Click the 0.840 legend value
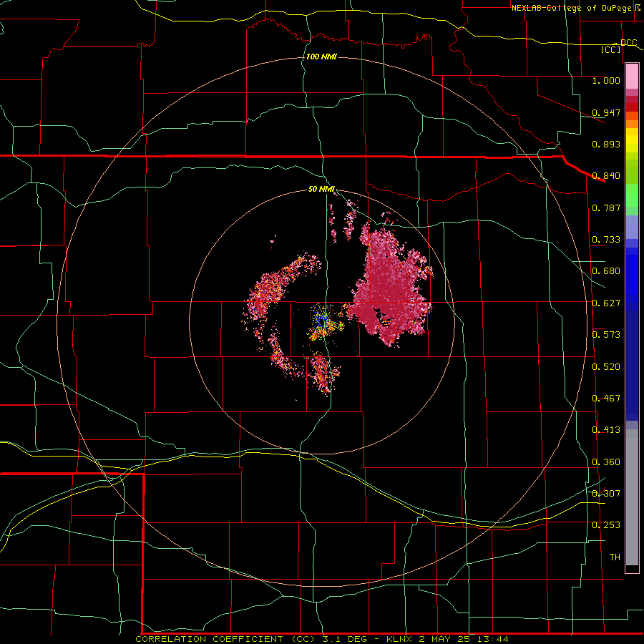 [x=606, y=176]
